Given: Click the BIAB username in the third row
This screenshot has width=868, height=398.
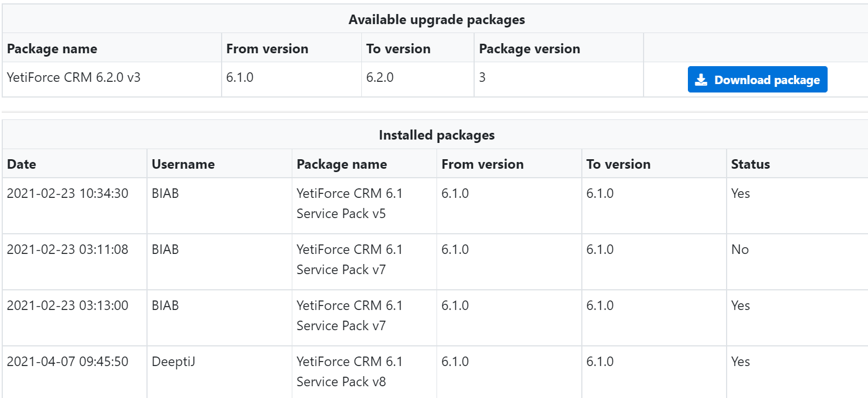Looking at the screenshot, I should coord(163,305).
